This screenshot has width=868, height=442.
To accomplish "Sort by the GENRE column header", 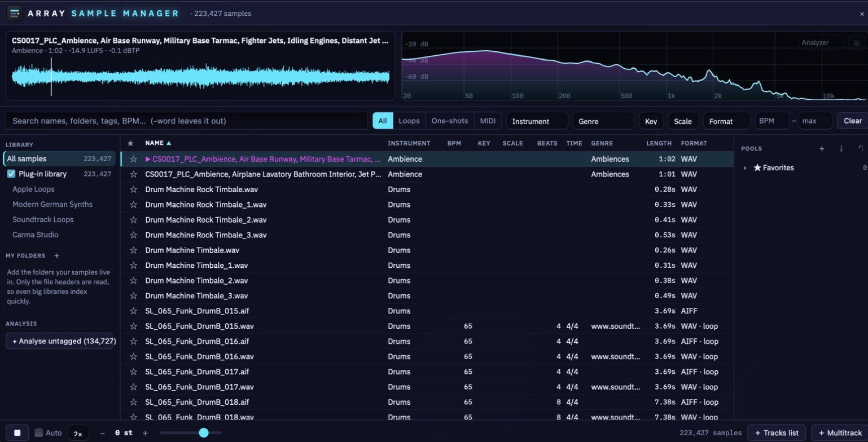I will click(x=602, y=143).
